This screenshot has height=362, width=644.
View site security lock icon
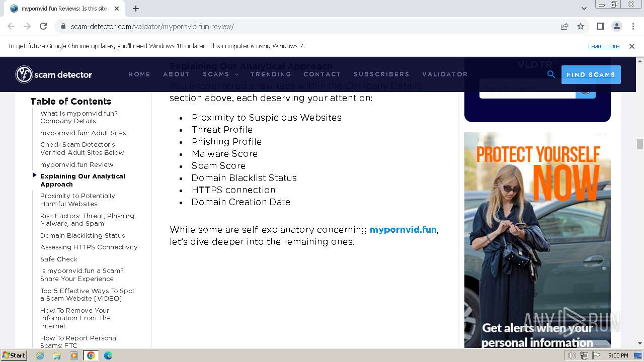tap(63, 26)
